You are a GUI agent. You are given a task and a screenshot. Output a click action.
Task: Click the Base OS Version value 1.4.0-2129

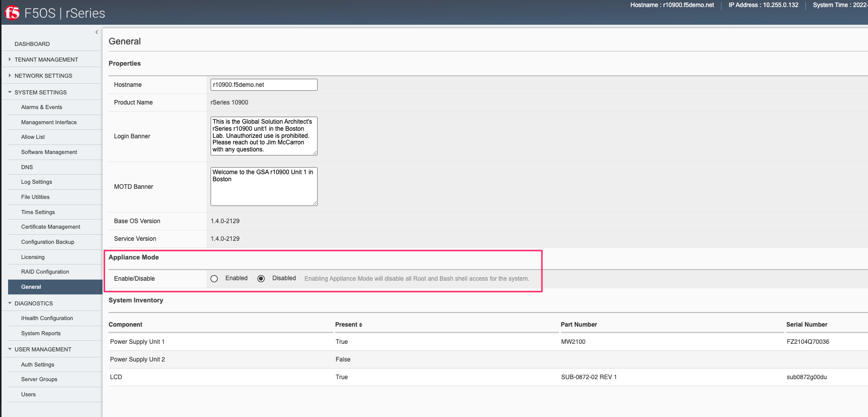225,221
